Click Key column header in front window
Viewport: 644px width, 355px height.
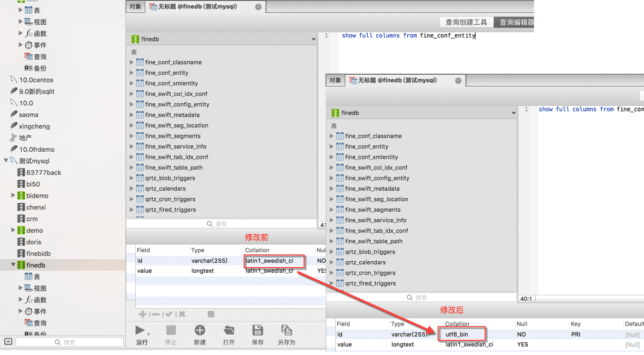[x=576, y=324]
